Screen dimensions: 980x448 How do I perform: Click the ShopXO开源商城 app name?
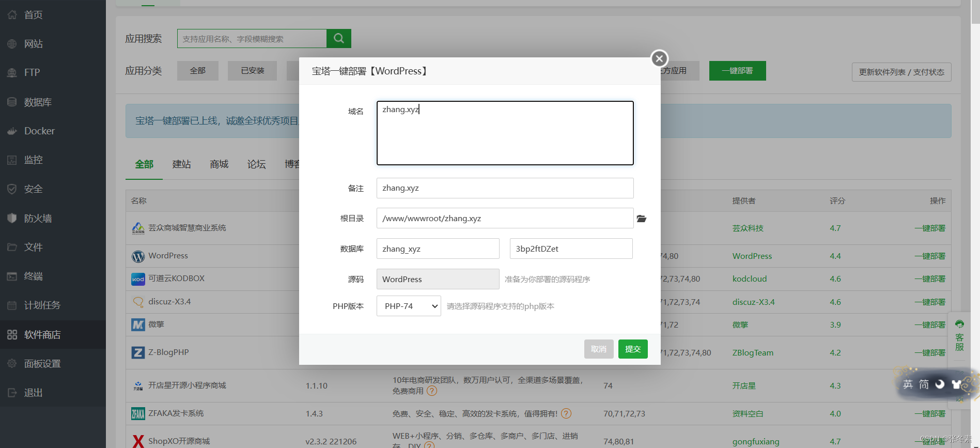(179, 441)
